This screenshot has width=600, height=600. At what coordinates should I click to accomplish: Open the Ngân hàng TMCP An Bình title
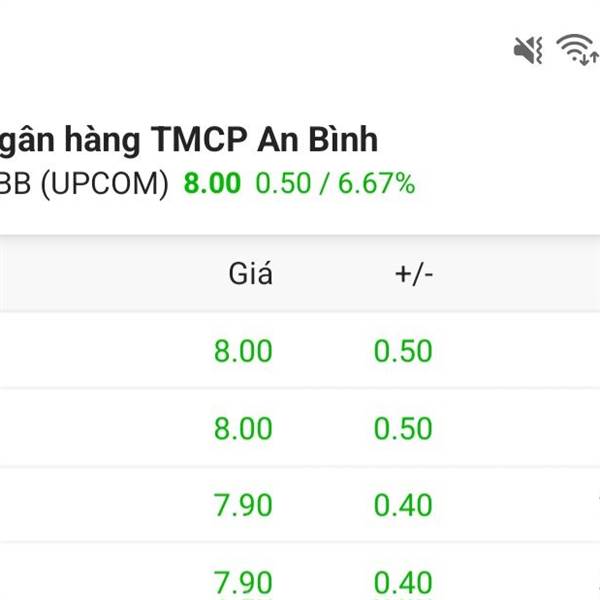(x=189, y=141)
